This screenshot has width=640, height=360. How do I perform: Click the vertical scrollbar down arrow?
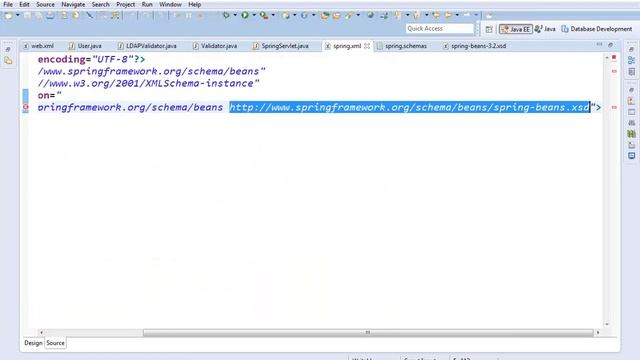point(607,324)
